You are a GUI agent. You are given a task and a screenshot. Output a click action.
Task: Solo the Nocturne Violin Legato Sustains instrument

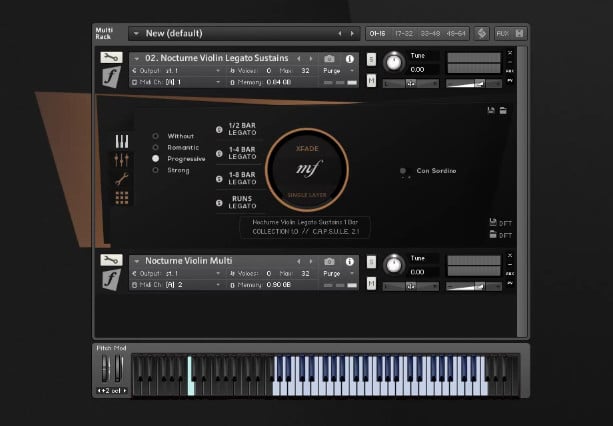371,59
